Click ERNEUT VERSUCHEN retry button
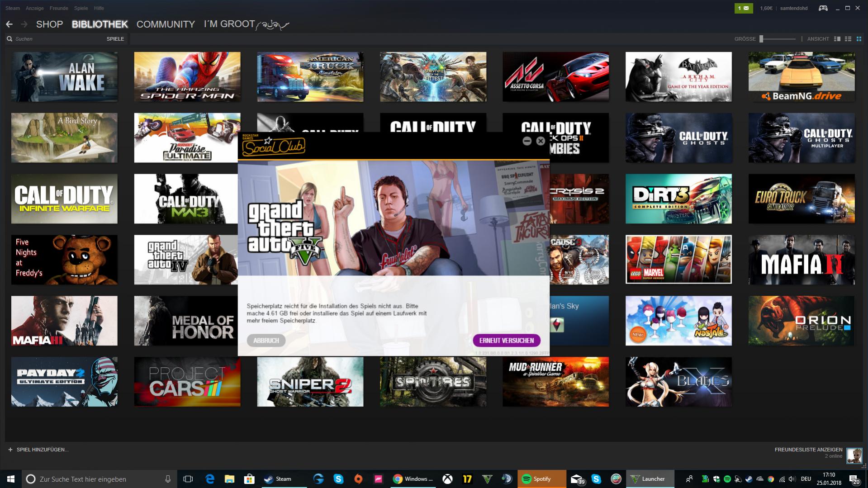This screenshot has height=488, width=868. point(507,341)
